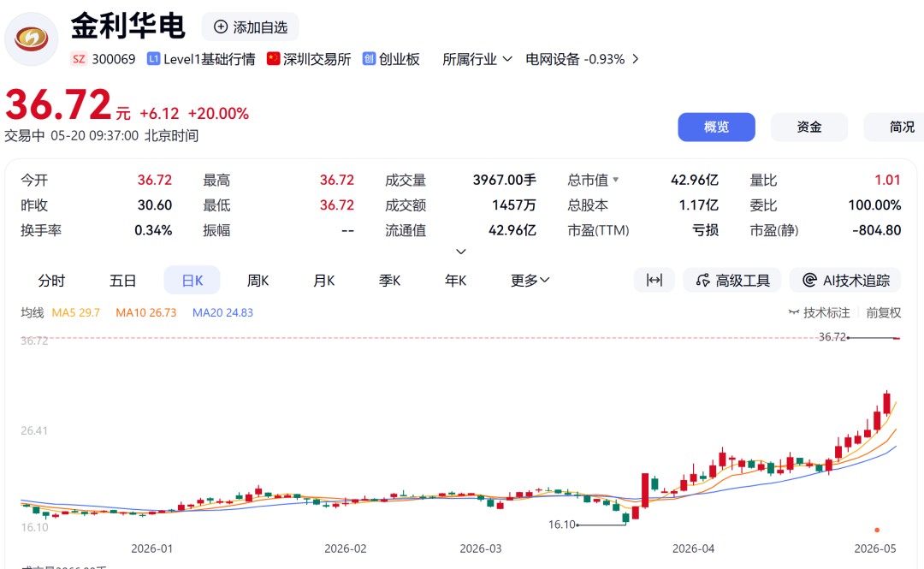Screen dimensions: 924x569
Task: Click the +20.00% change value
Action: point(218,113)
